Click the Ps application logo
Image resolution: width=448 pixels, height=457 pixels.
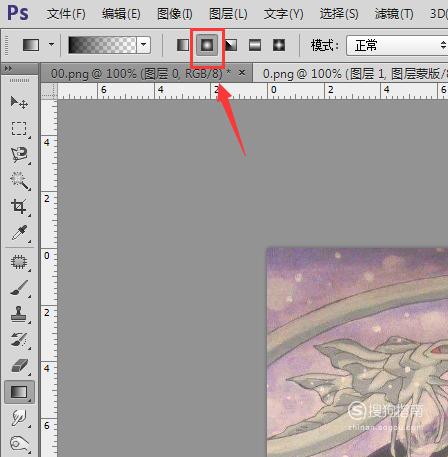(x=18, y=13)
